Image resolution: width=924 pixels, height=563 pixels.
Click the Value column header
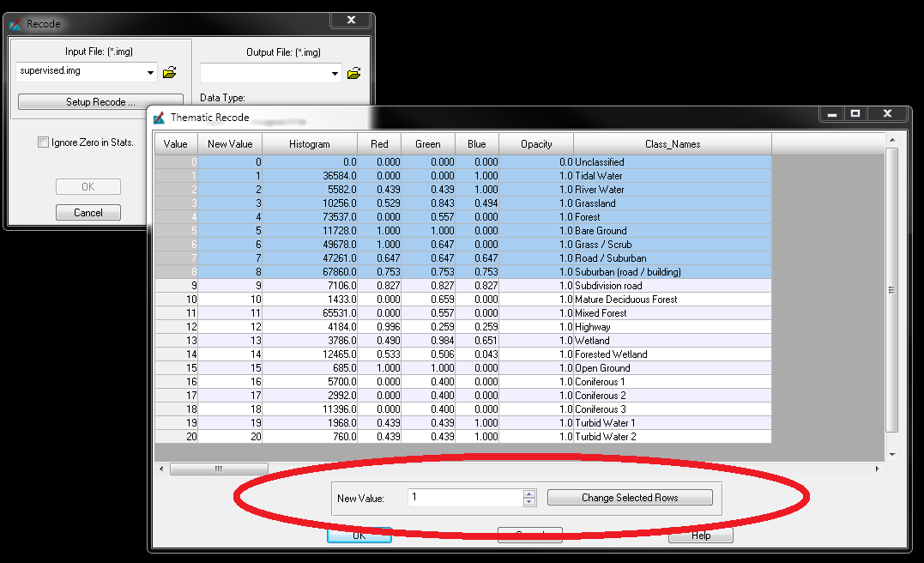(x=176, y=144)
